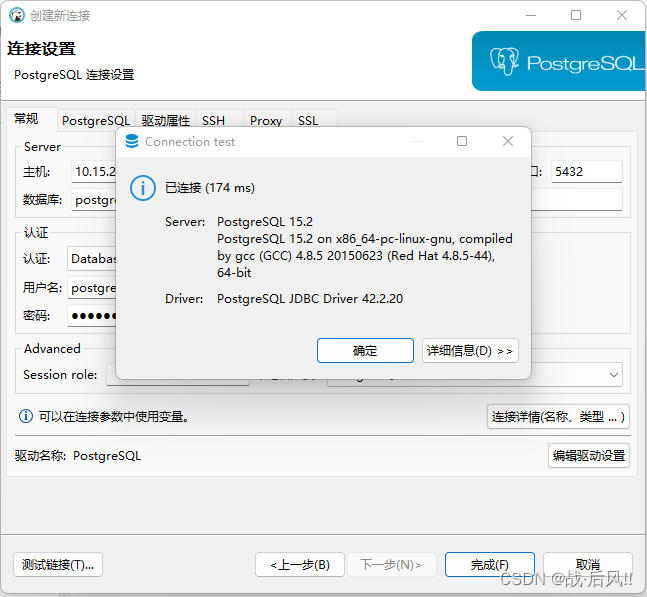The image size is (647, 597).
Task: Click the DBeaver app icon in title bar
Action: coord(17,15)
